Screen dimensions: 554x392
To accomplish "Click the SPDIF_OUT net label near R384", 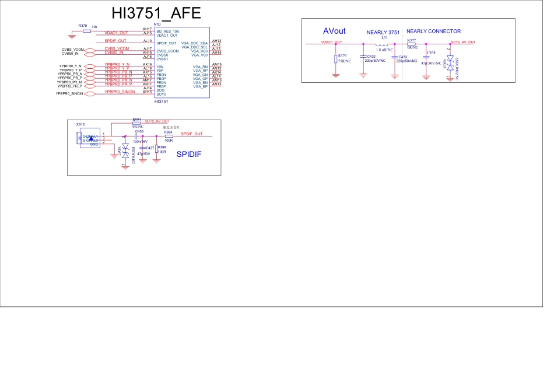I will click(191, 134).
